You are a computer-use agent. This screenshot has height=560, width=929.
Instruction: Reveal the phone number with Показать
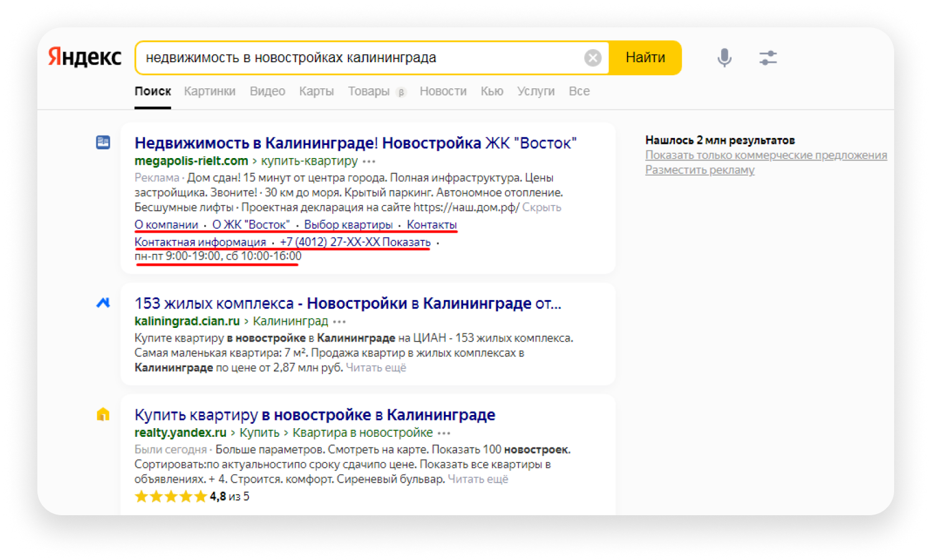(x=406, y=242)
